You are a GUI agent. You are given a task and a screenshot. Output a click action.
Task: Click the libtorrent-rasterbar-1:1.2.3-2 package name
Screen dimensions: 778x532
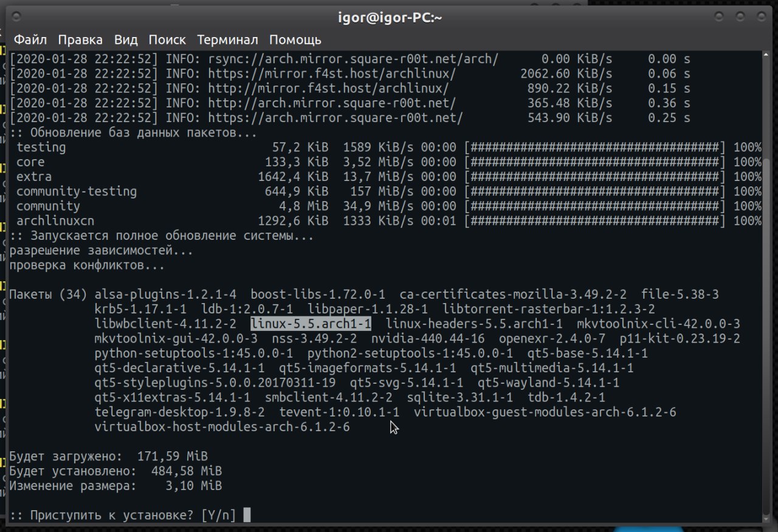point(548,309)
